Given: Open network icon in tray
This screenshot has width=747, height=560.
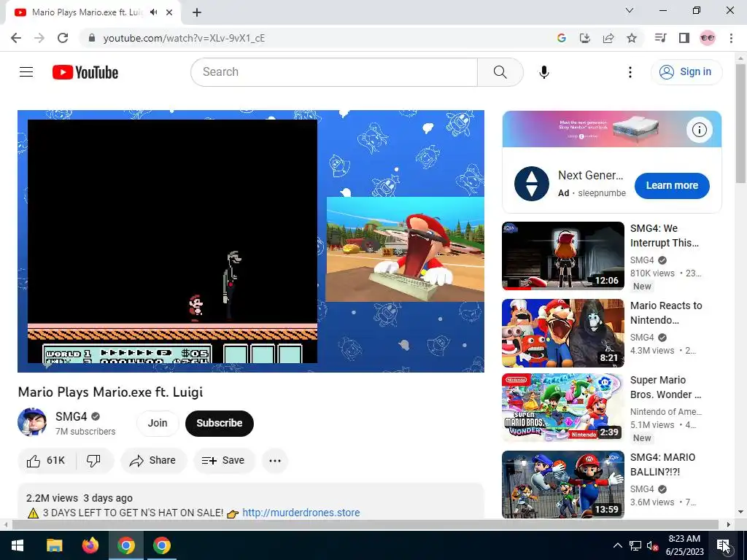Looking at the screenshot, I should [x=635, y=545].
